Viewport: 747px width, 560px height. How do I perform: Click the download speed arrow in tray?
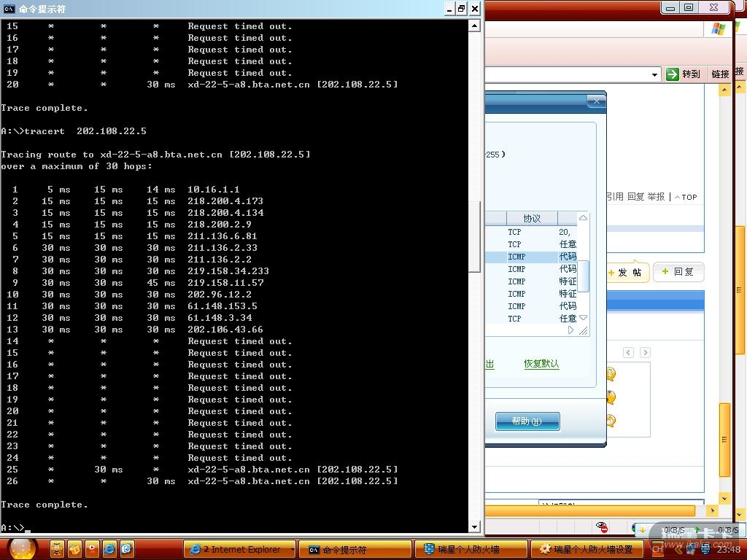pos(642,530)
